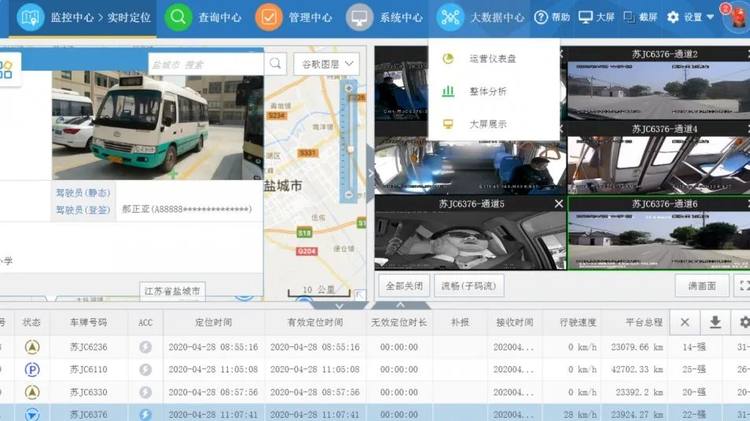
Task: Click ACC icon in 苏JC6110 row
Action: (x=145, y=369)
